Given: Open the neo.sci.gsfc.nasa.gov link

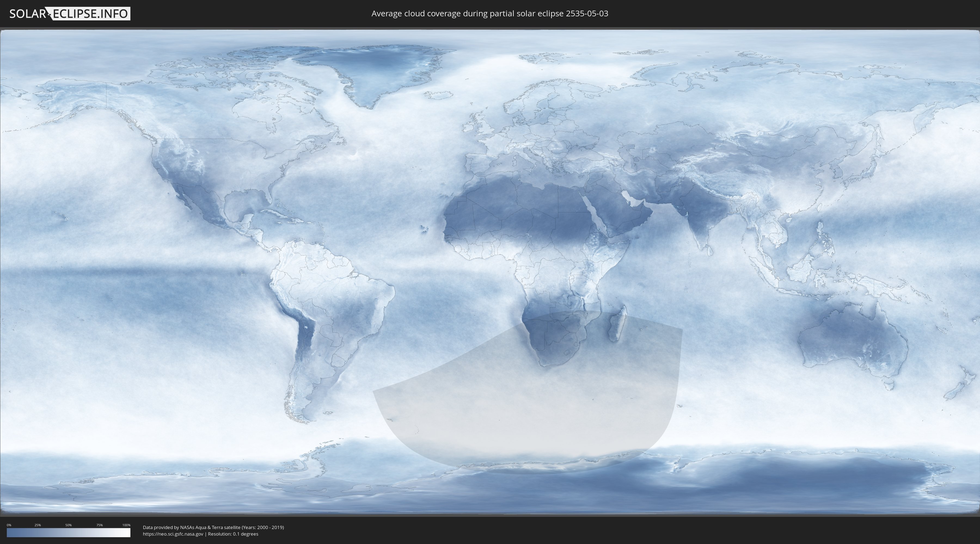Looking at the screenshot, I should (173, 534).
